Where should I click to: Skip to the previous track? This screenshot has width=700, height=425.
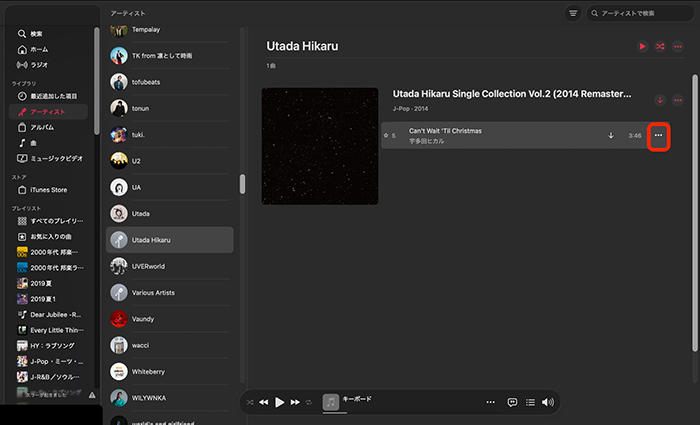coord(264,402)
